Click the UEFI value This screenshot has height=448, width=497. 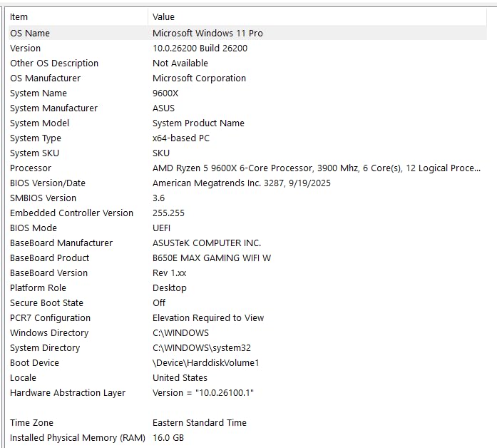[x=162, y=228]
